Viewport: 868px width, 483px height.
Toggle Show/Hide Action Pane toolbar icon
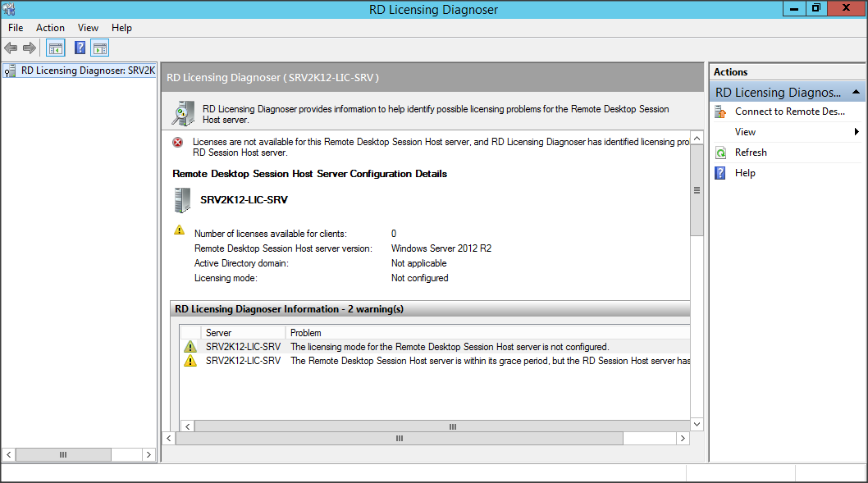[x=100, y=48]
